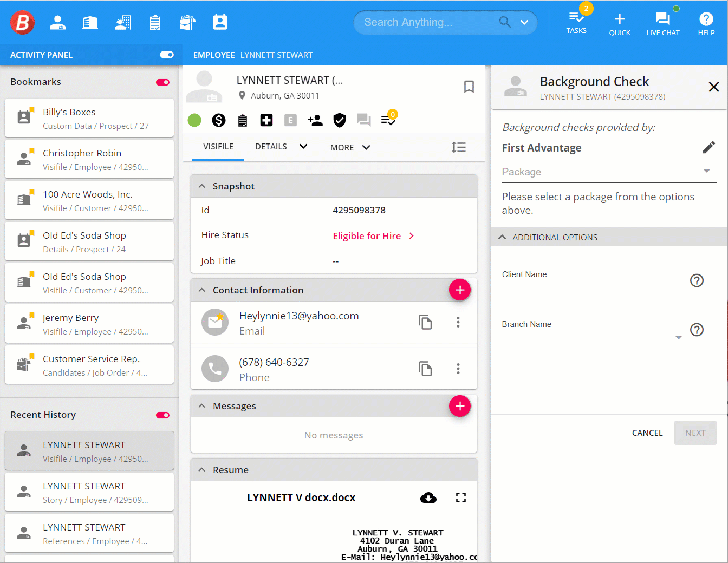Expand the DETAILS tab dropdown chevron
The image size is (728, 563).
click(303, 146)
